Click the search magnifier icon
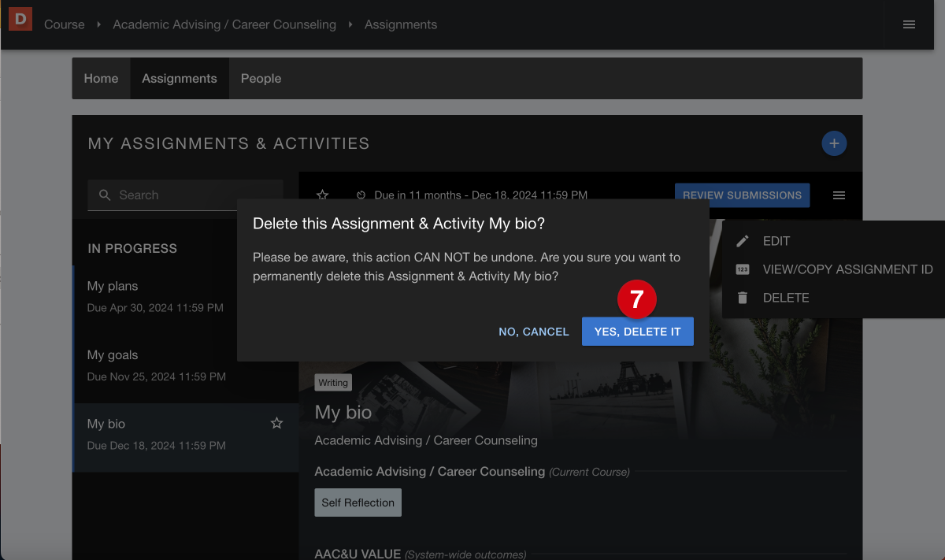945x560 pixels. [105, 195]
